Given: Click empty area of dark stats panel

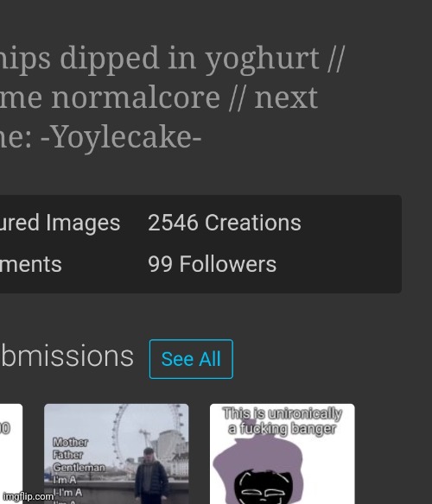Looking at the screenshot, I should click(351, 244).
